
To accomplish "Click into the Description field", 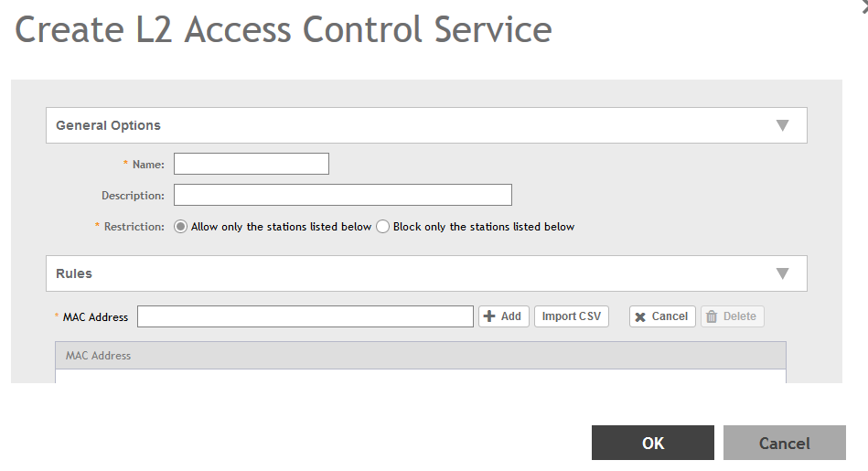I will [x=343, y=195].
